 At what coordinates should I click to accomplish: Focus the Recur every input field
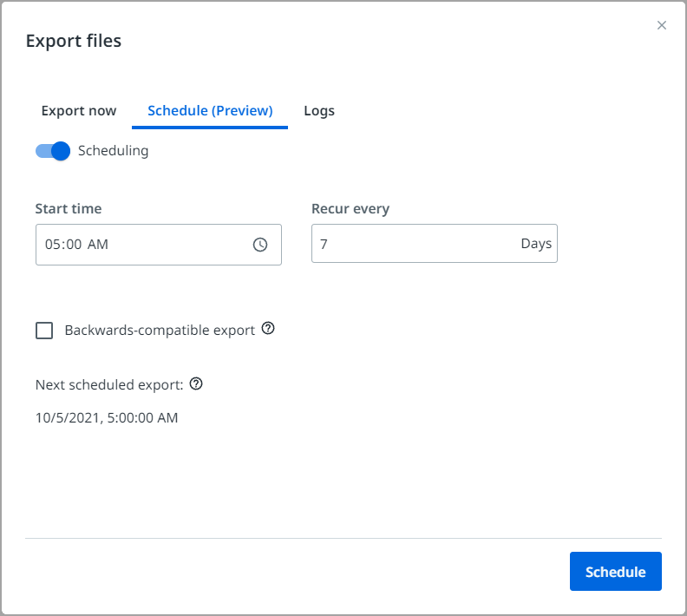tap(408, 244)
